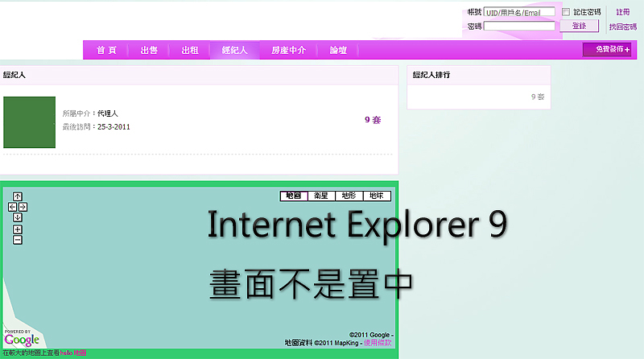The width and height of the screenshot is (644, 359).
Task: Focus the 帳號 UID/用戶名/Email input field
Action: pyautogui.click(x=519, y=12)
